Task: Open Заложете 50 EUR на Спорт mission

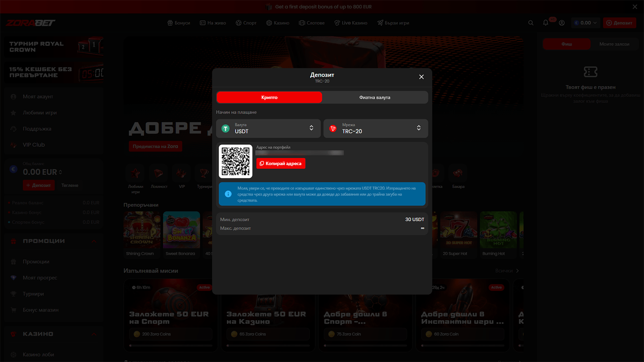Action: click(171, 316)
